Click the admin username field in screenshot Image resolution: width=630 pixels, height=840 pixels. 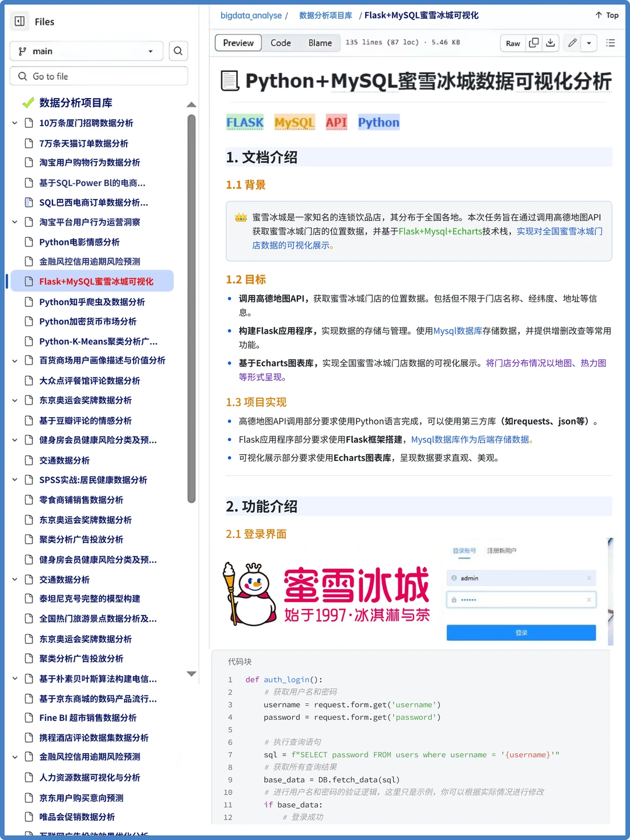point(521,578)
